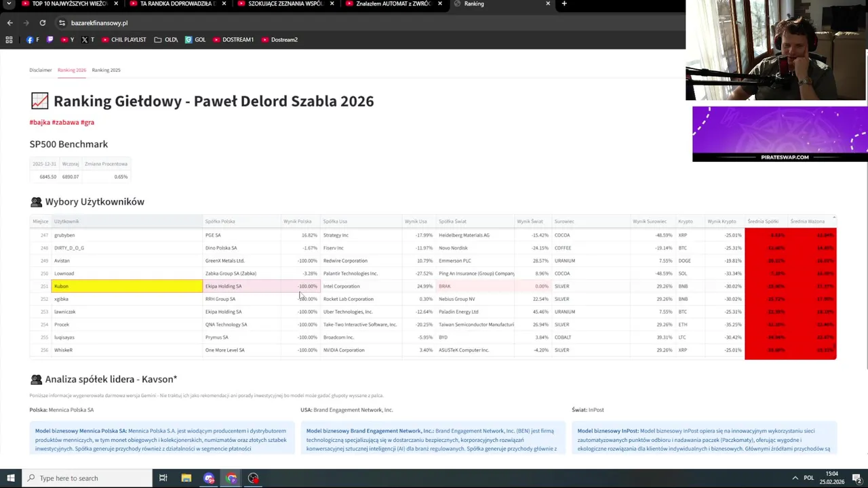Click the Intel Corporation cell

click(x=361, y=286)
